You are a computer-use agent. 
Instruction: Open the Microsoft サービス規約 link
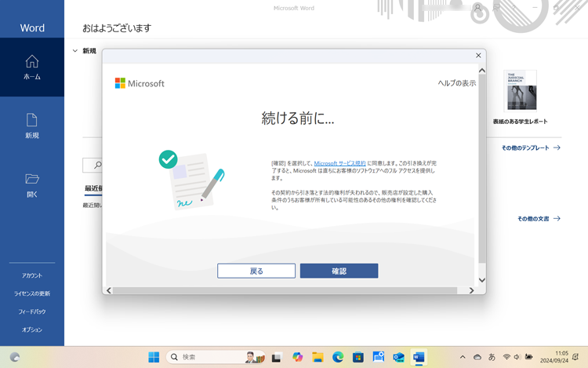point(339,163)
